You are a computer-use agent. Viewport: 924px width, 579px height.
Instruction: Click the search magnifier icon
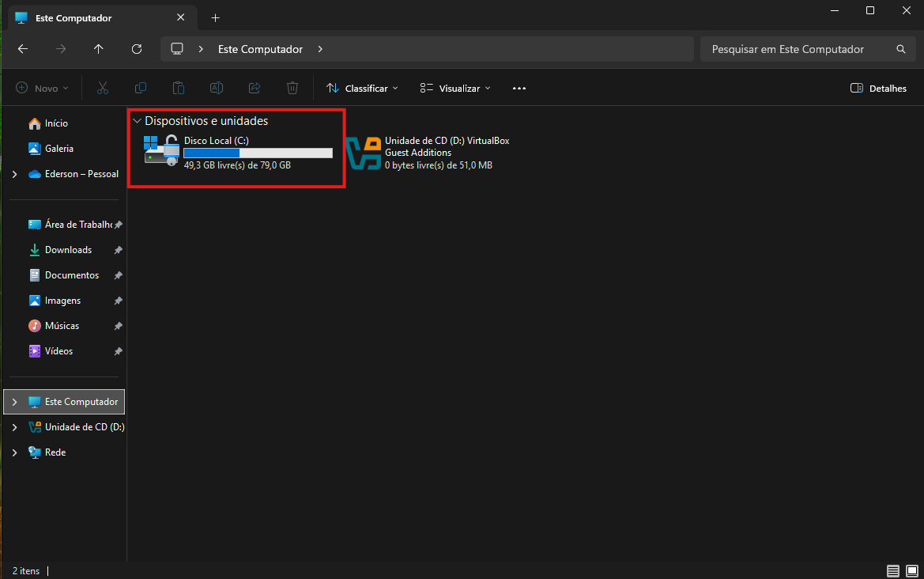[901, 49]
